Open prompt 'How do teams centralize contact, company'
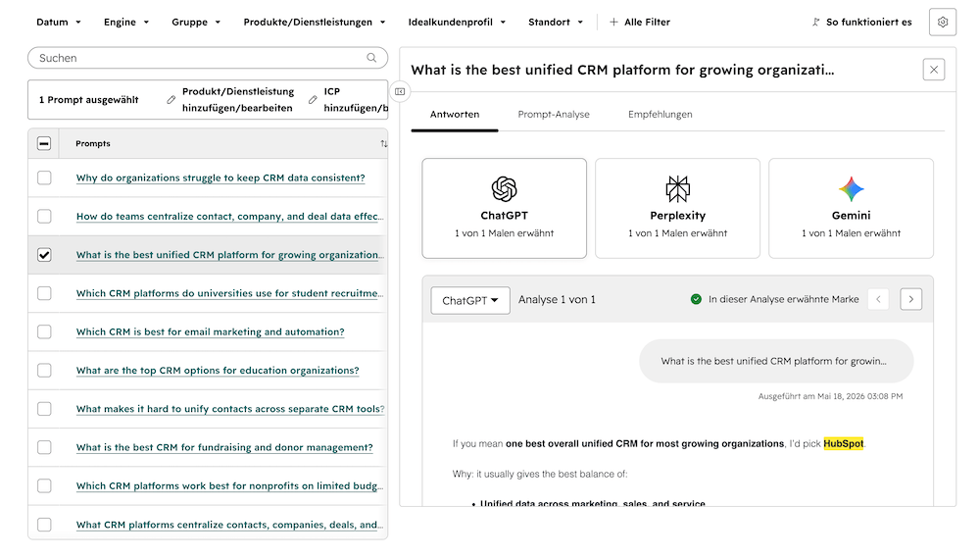980x557 pixels. click(x=230, y=217)
